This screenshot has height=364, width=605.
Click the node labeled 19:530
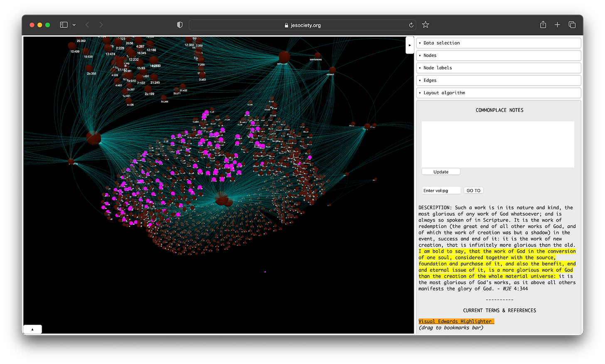[86, 52]
